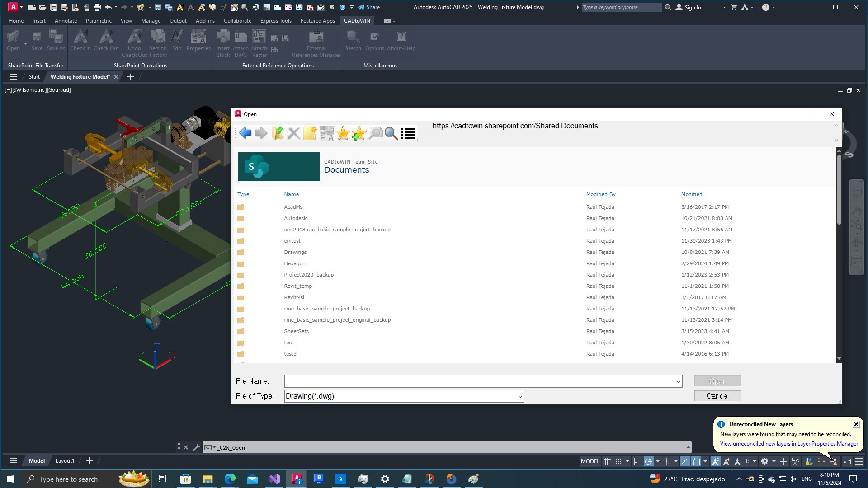Expand the File Name dropdown
The height and width of the screenshot is (488, 868).
[x=678, y=382]
